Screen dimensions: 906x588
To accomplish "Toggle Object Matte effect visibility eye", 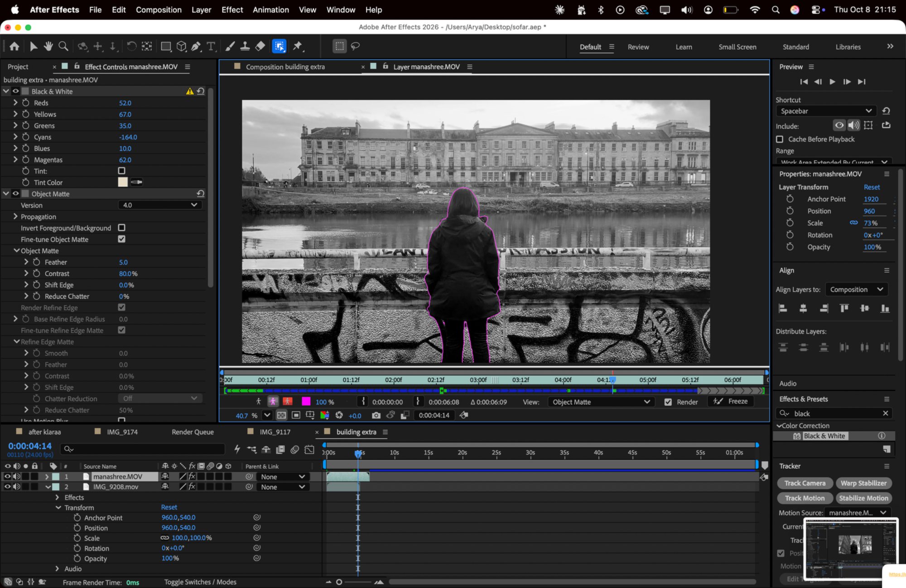I will tap(15, 194).
